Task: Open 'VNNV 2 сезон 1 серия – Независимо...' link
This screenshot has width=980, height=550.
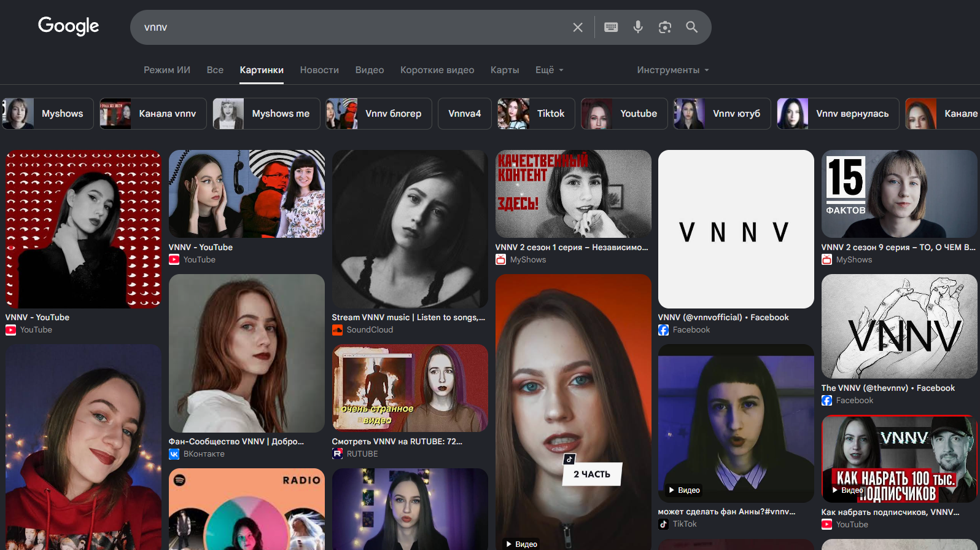Action: 572,248
